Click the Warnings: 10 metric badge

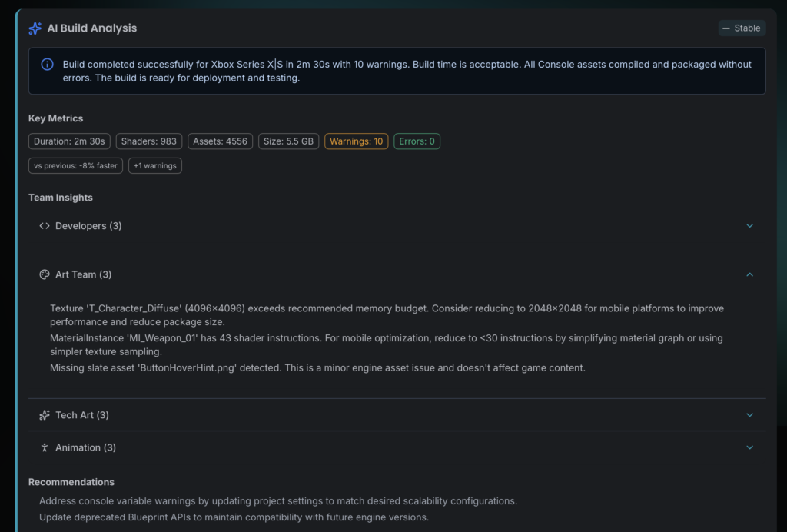click(356, 141)
